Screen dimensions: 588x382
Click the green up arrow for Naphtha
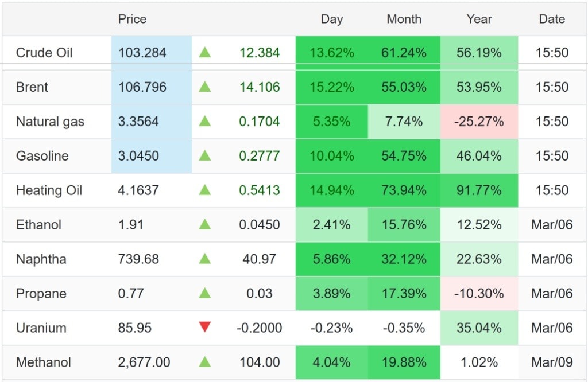pyautogui.click(x=205, y=259)
